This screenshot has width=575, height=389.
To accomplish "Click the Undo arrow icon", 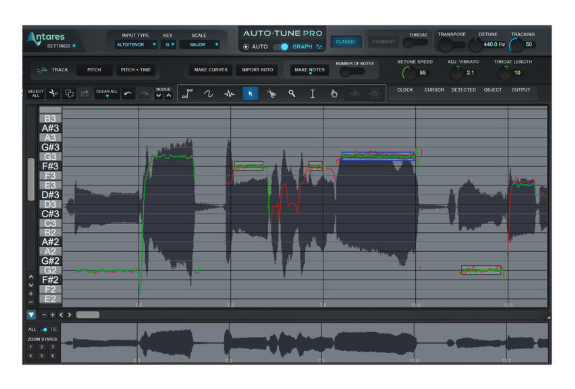I will click(128, 94).
